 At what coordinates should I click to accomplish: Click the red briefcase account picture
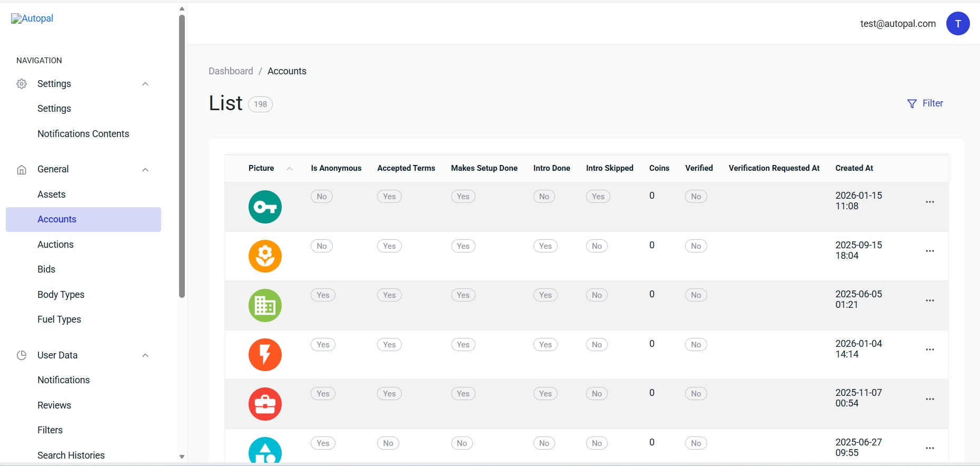[265, 404]
